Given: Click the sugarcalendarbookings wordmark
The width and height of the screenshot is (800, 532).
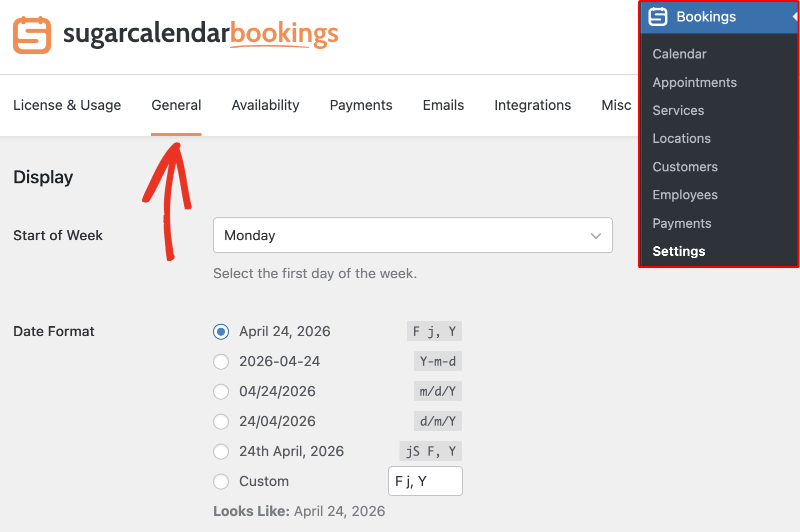Looking at the screenshot, I should click(200, 34).
